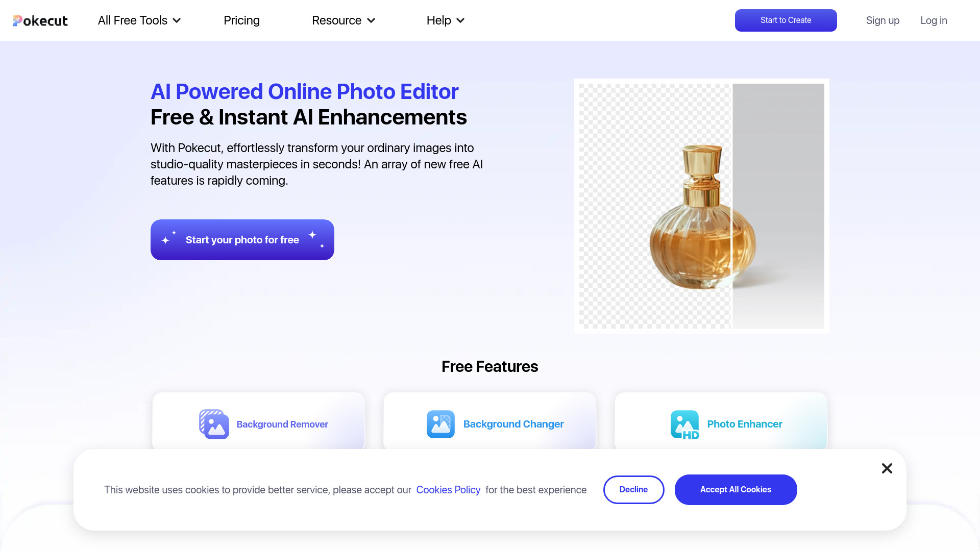Click the Decline cookies button

click(x=633, y=490)
